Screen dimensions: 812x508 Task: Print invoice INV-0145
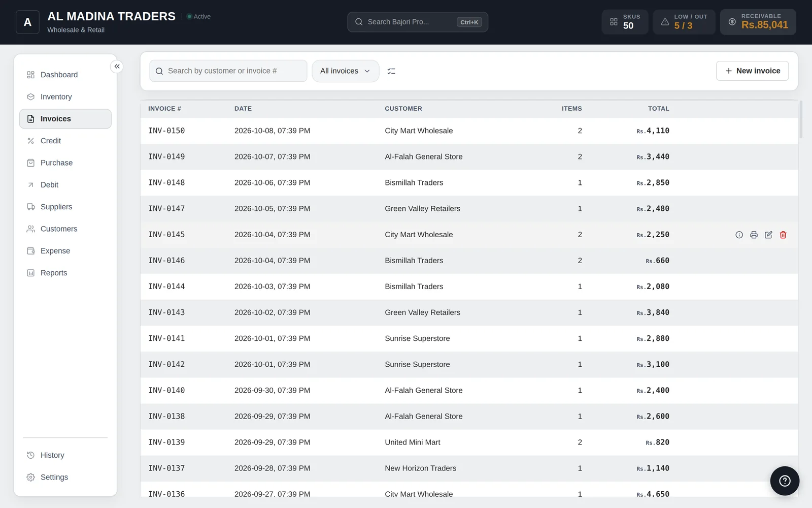[x=754, y=235]
